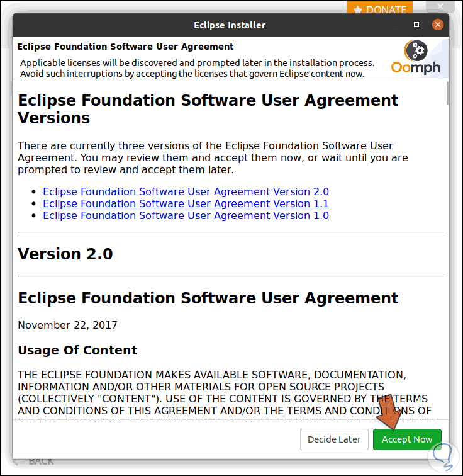Open User Agreement Version 1.1 link

(x=186, y=203)
